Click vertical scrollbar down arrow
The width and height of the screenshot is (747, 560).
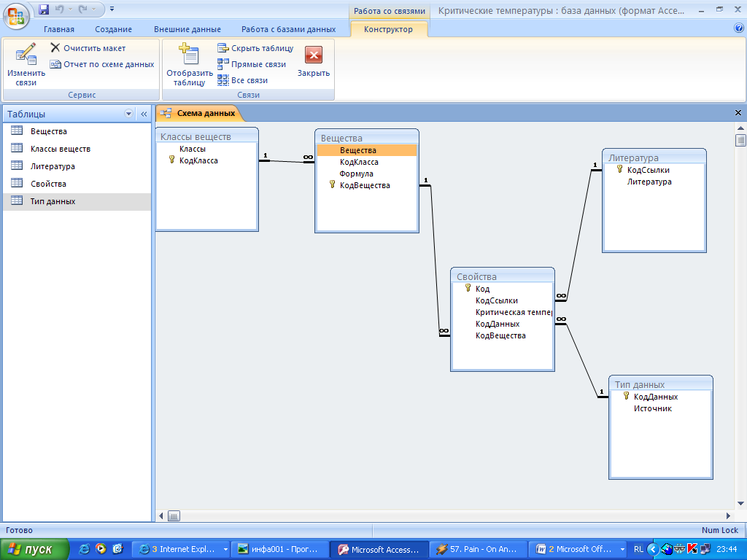(x=740, y=503)
